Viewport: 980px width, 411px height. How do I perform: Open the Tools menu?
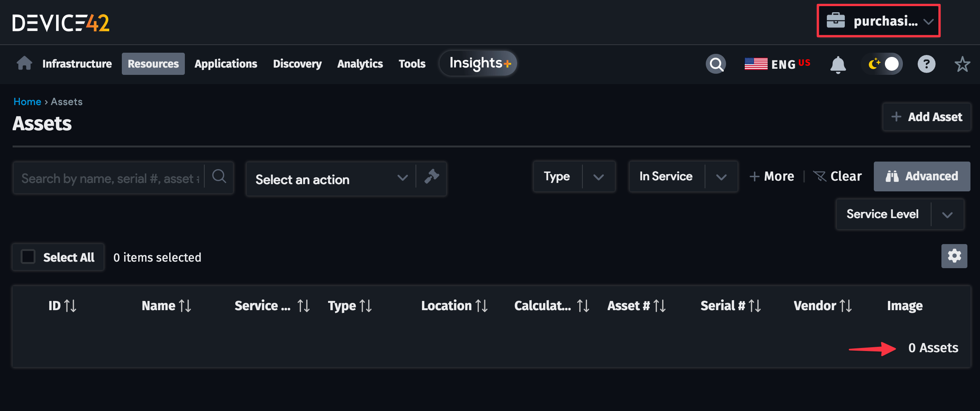(412, 64)
